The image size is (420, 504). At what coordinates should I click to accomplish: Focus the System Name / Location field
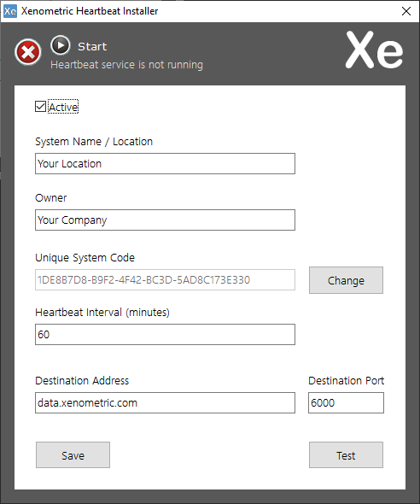click(x=165, y=164)
